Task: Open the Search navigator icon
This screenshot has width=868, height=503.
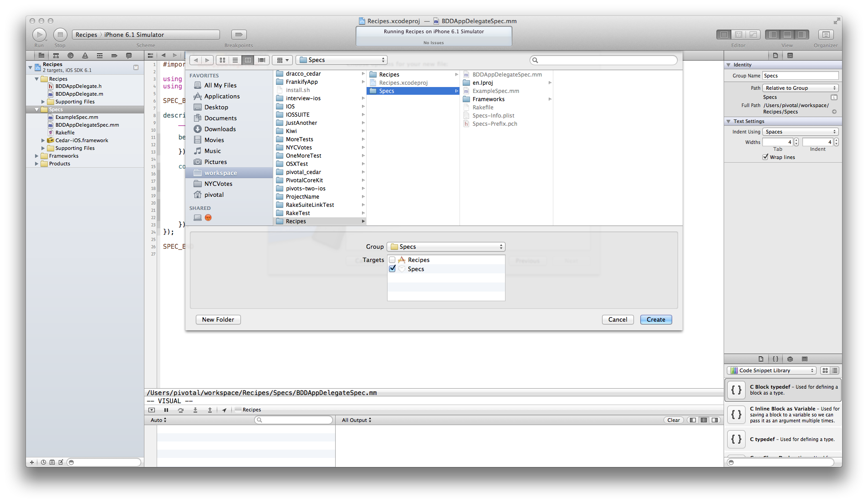Action: point(71,56)
